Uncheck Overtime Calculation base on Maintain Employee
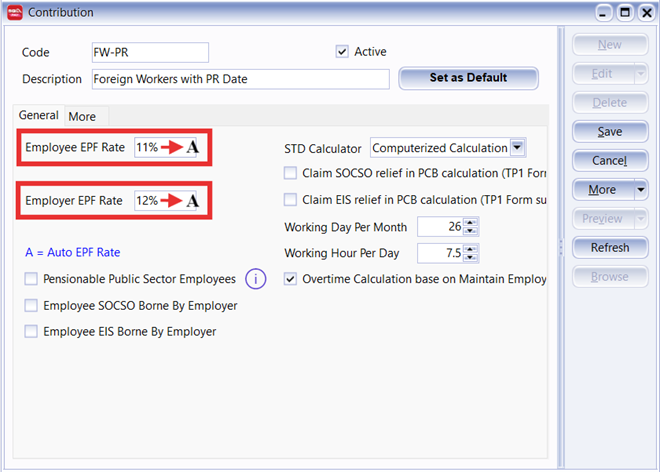660x472 pixels. tap(291, 279)
